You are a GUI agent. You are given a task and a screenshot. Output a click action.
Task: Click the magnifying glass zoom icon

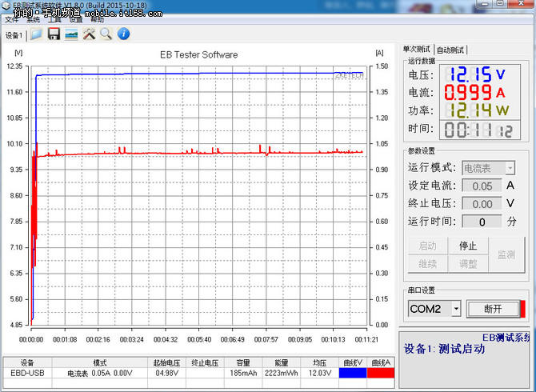(106, 34)
